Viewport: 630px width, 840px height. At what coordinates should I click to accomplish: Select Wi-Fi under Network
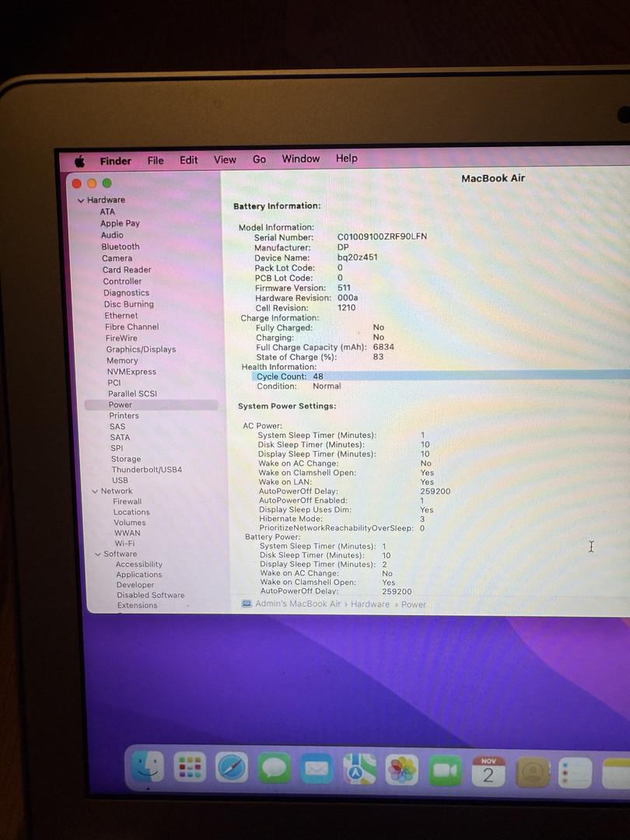pyautogui.click(x=124, y=543)
